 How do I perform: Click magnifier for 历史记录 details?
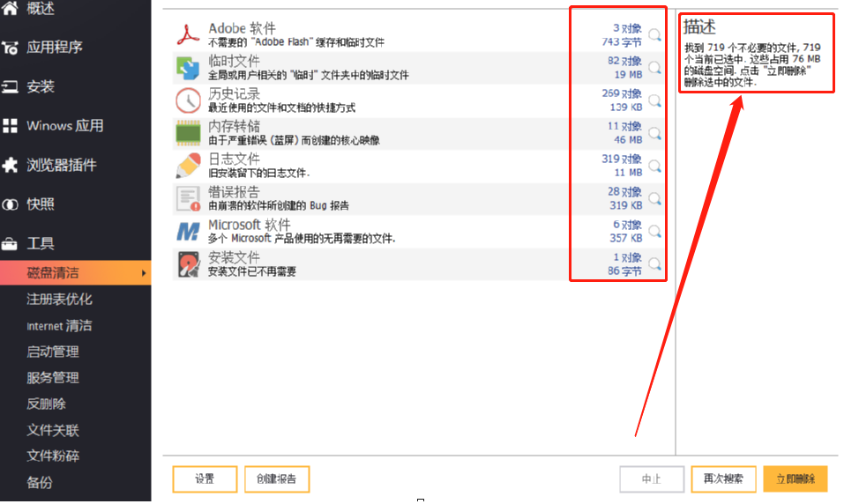click(x=654, y=101)
